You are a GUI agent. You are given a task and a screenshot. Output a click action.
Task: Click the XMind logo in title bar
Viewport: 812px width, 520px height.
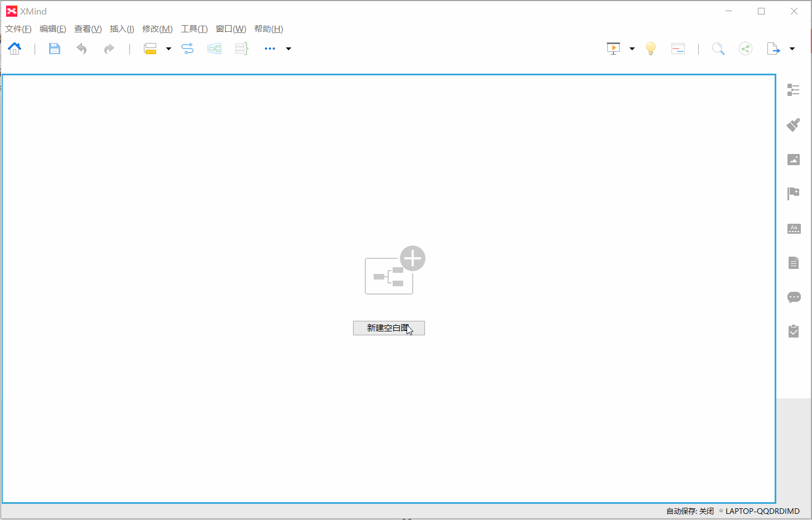pos(12,11)
